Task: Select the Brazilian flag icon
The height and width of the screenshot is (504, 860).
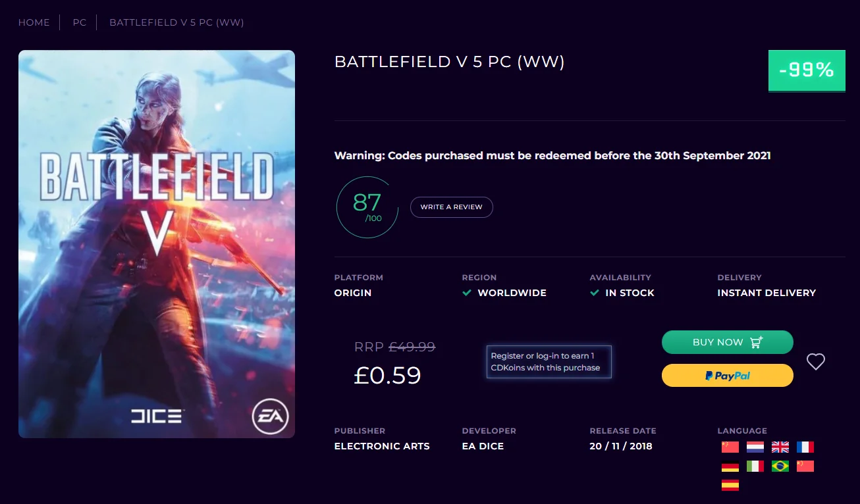Action: tap(780, 466)
